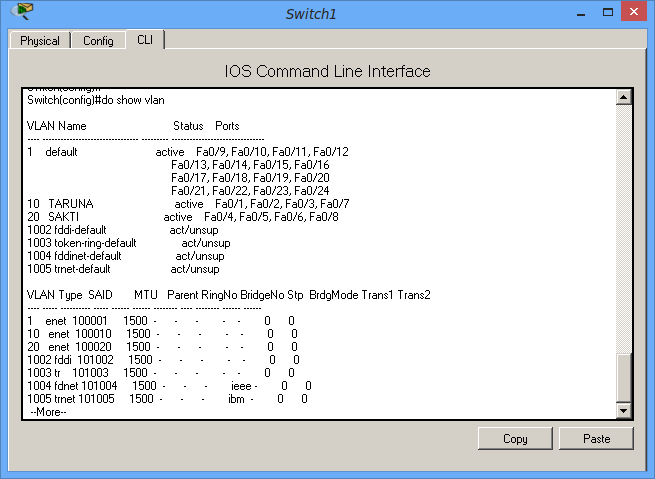Click SAID value 100020
Image resolution: width=655 pixels, height=479 pixels.
coord(94,347)
